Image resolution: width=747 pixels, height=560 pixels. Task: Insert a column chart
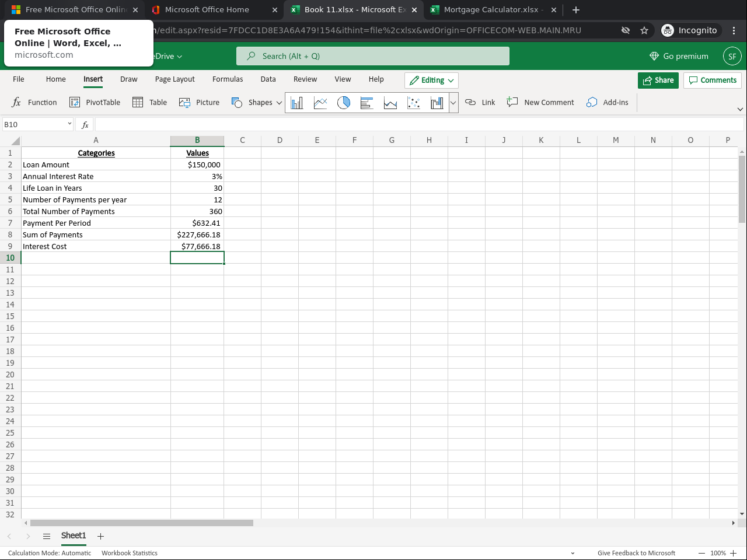click(297, 103)
